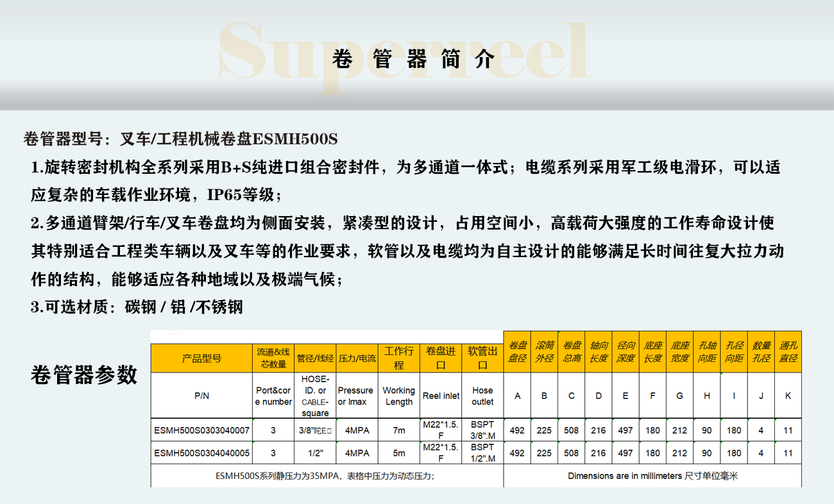Click the 管径/线经 column header
This screenshot has height=504, width=834.
(x=315, y=358)
